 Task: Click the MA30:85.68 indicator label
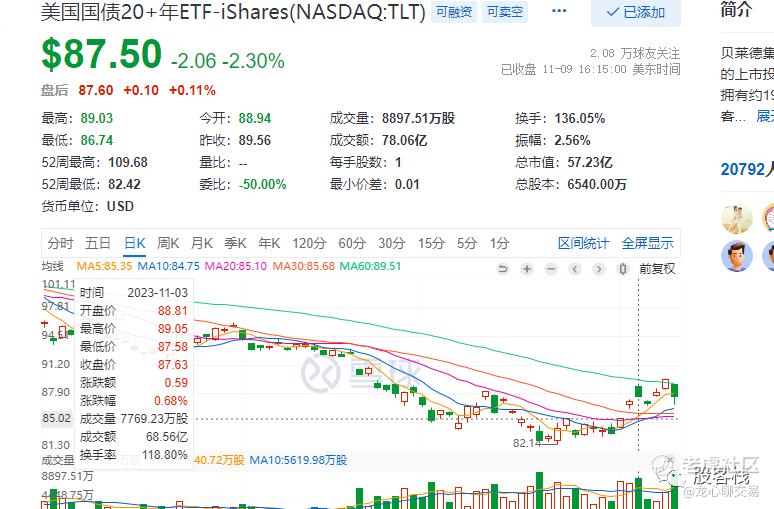304,266
